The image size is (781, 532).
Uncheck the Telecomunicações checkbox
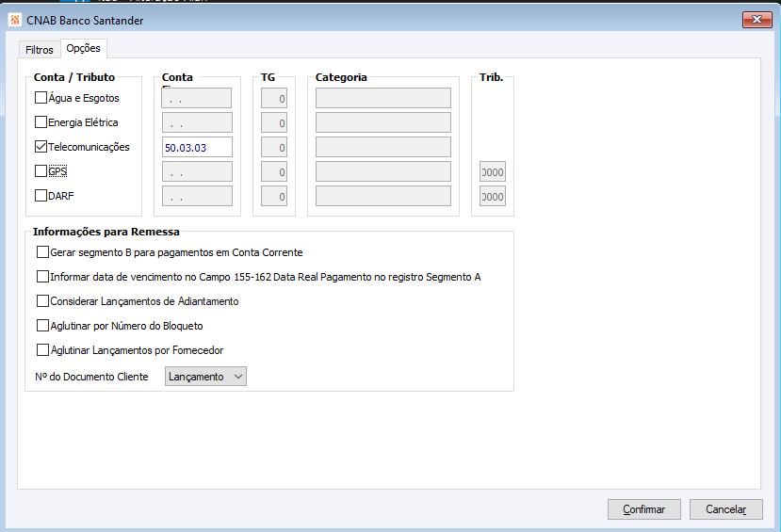pyautogui.click(x=41, y=146)
